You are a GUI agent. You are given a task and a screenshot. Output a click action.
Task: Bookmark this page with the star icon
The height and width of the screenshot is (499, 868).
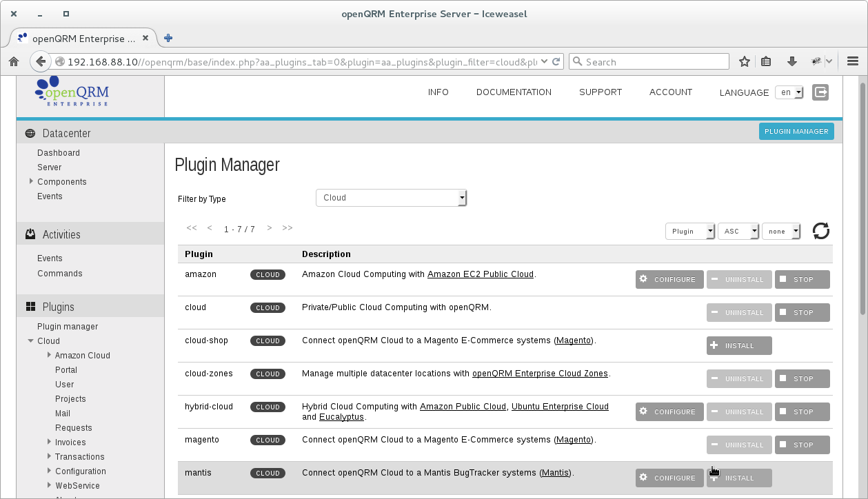pos(745,62)
